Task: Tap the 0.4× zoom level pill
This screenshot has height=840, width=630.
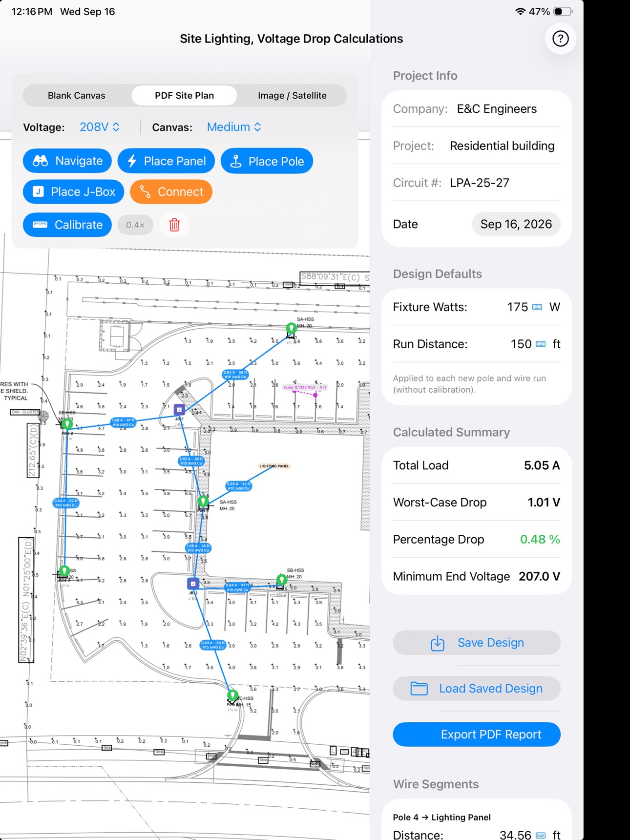Action: [135, 225]
